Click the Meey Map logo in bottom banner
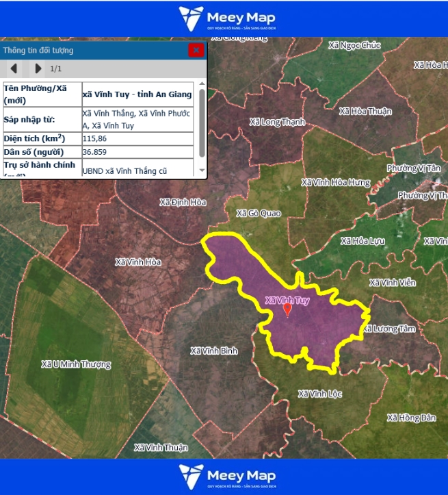Image resolution: width=448 pixels, height=495 pixels. click(224, 477)
